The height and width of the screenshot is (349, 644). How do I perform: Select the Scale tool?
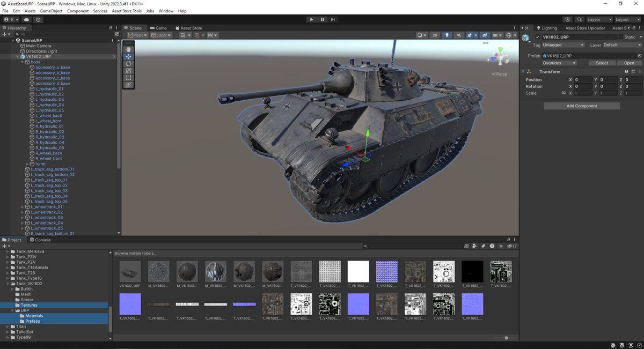pos(128,70)
